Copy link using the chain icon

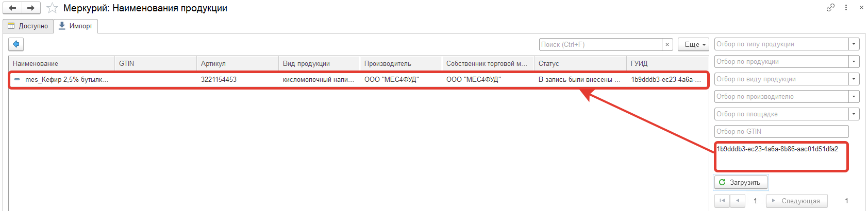[x=830, y=8]
